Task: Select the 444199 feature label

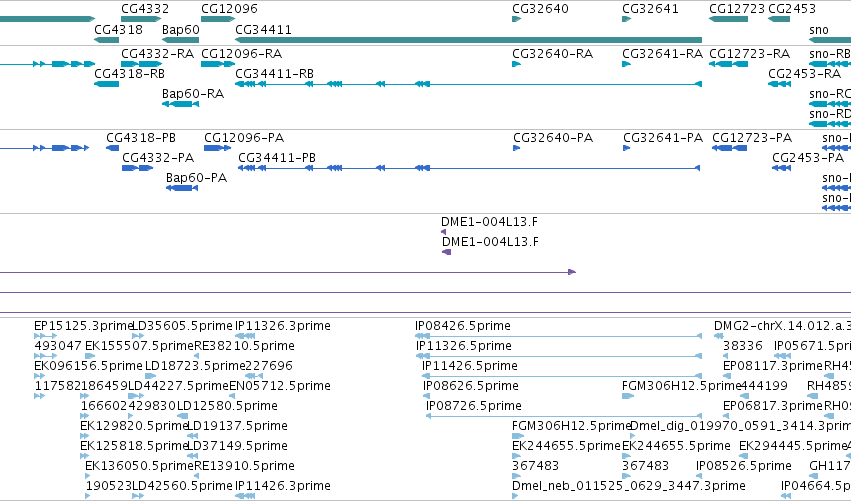Action: (764, 386)
